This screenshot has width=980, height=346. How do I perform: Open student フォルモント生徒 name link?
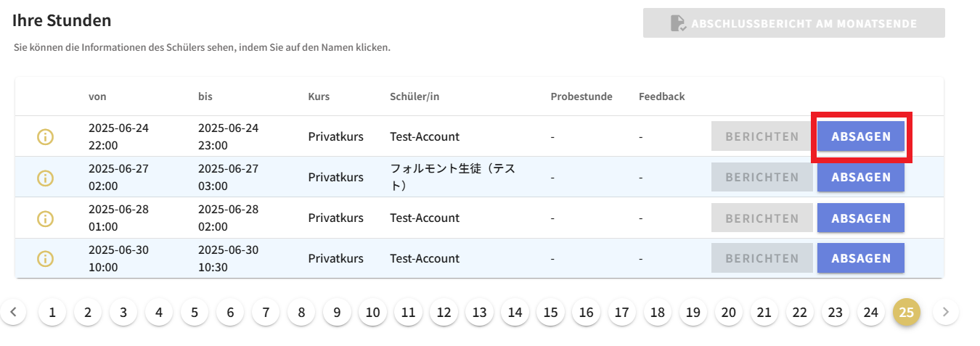click(x=452, y=177)
